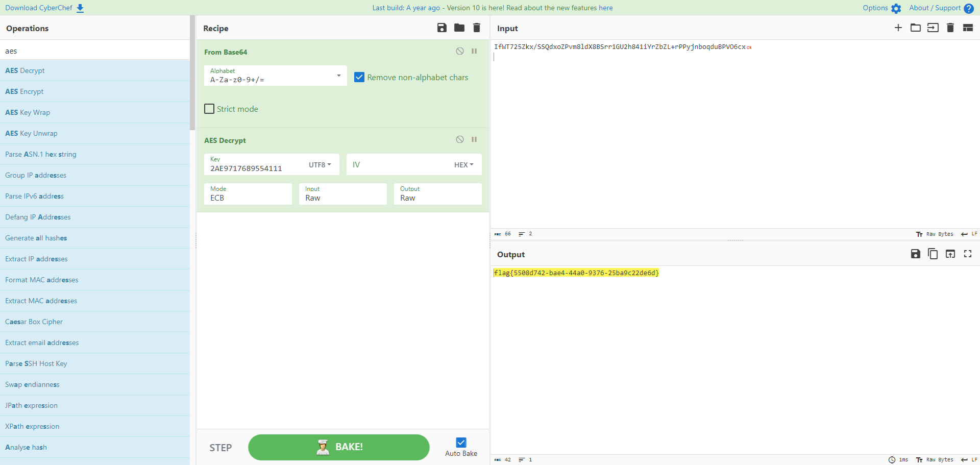Choose AES Key Wrap operation
980x465 pixels.
pos(28,112)
